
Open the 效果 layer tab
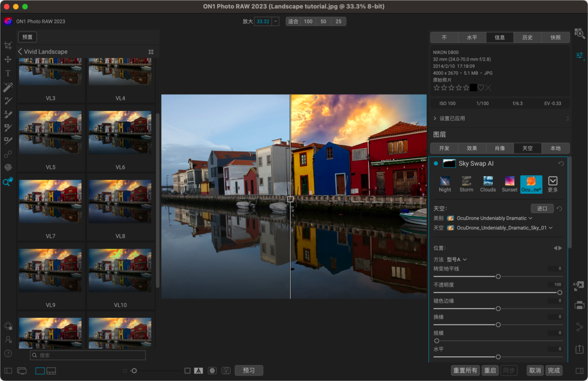(472, 148)
